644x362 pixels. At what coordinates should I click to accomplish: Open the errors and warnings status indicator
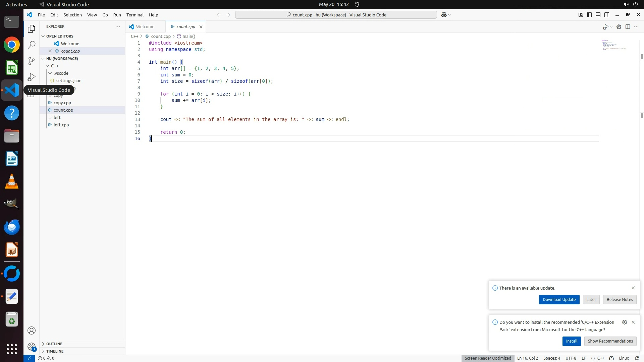[46, 358]
